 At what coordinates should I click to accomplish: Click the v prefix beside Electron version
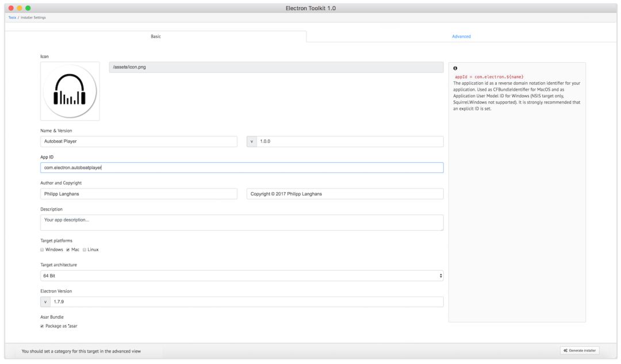(x=45, y=302)
